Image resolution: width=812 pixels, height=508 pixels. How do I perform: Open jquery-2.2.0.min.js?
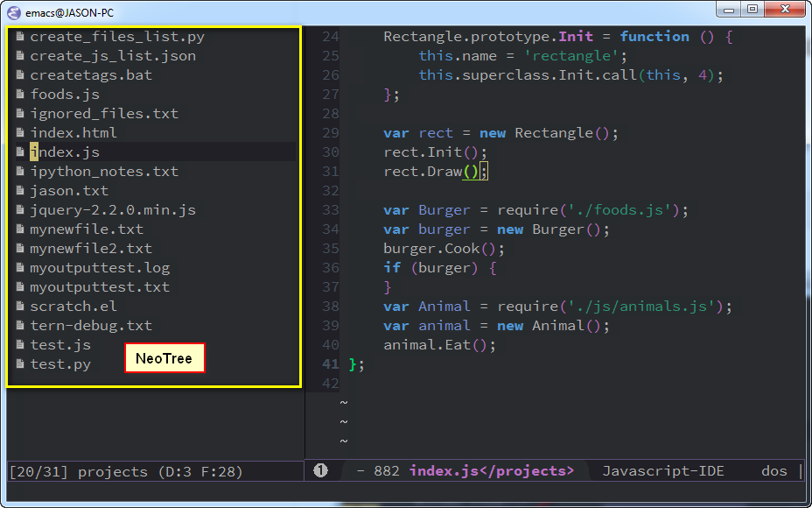113,210
